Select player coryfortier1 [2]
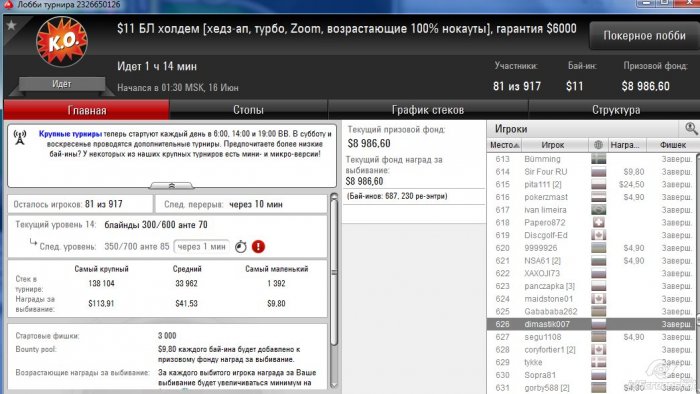Viewport: 700px width, 394px height. pyautogui.click(x=550, y=350)
